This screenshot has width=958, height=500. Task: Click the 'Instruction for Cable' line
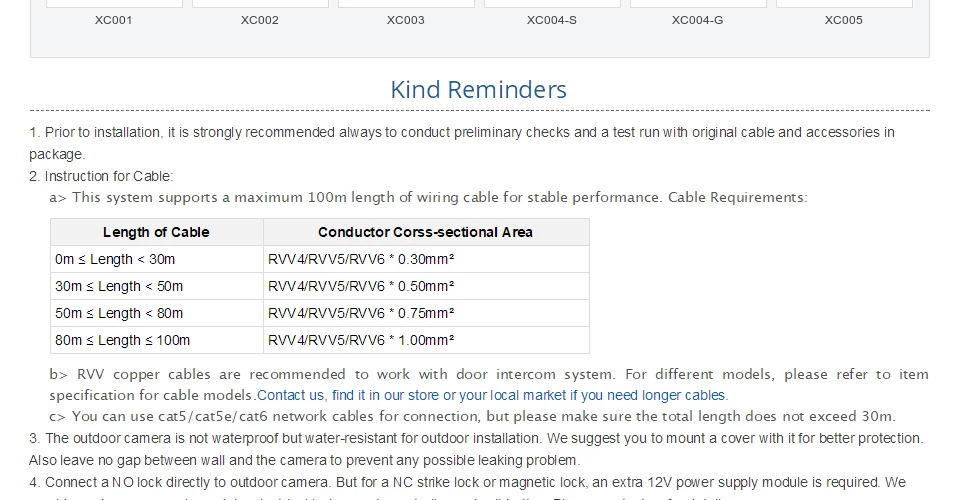pos(101,176)
